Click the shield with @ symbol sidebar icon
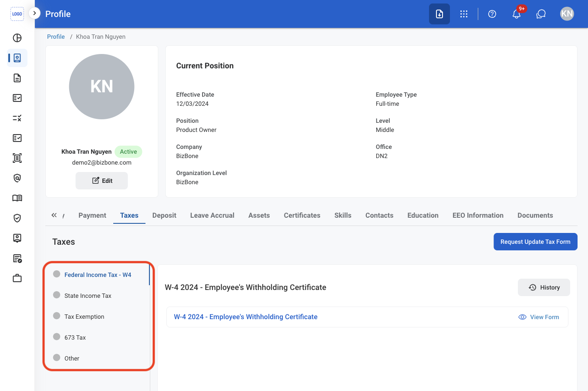 [17, 178]
